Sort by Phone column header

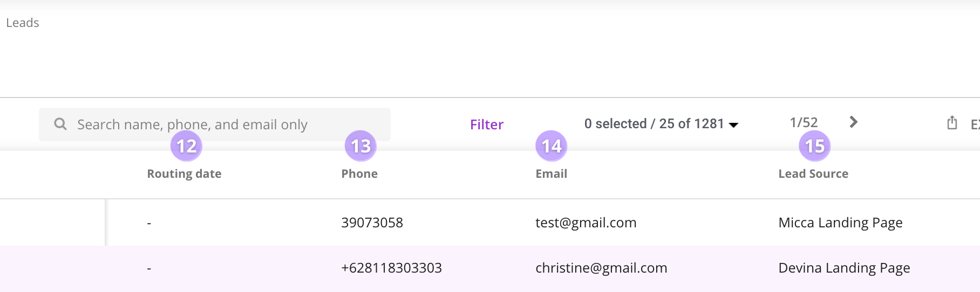(359, 173)
